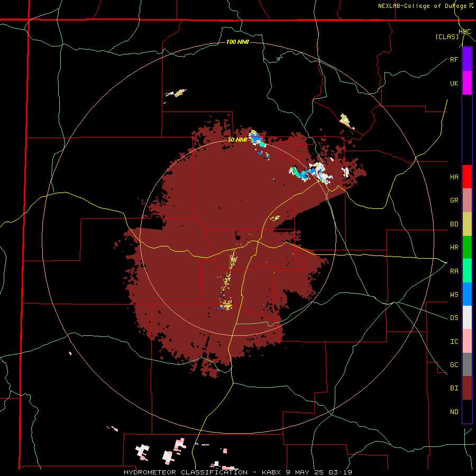
Task: Click the RA light green legend swatch
Action: coord(467,271)
